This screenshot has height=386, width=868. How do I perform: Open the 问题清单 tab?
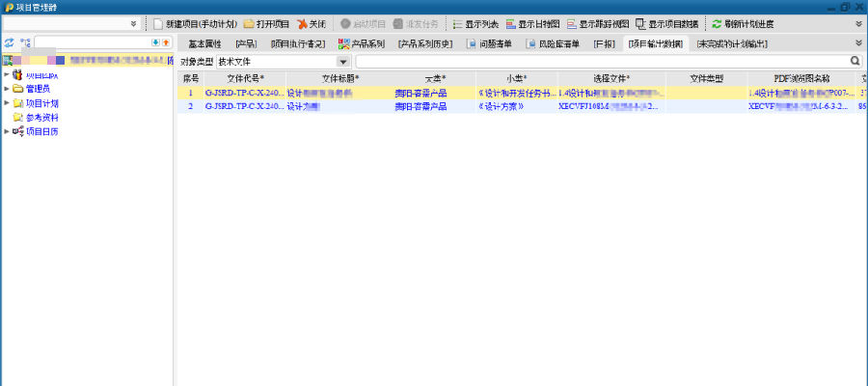[489, 43]
